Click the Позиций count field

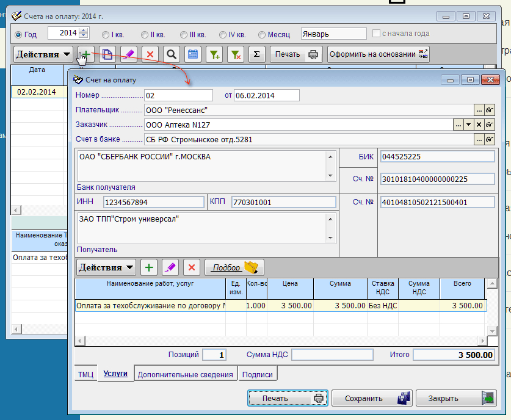click(x=214, y=355)
